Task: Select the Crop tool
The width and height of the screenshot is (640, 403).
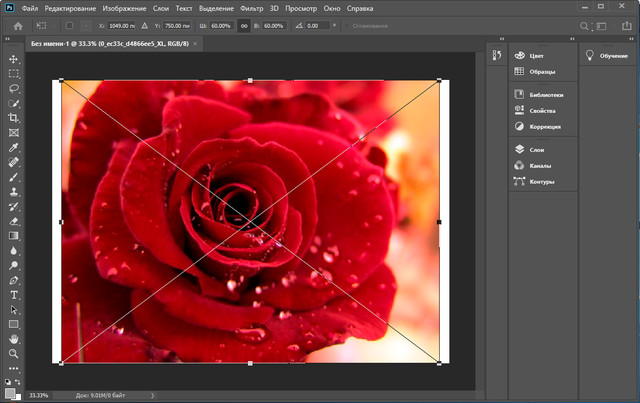Action: click(14, 117)
